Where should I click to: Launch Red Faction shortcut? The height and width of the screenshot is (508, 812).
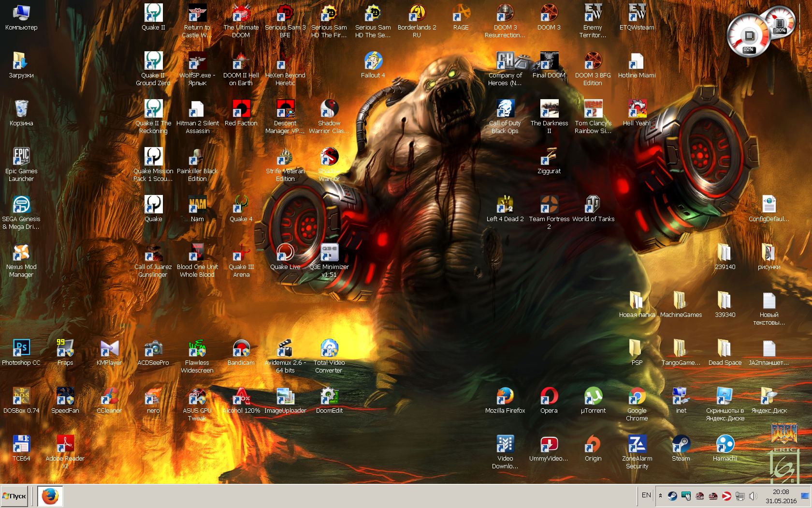tap(241, 113)
